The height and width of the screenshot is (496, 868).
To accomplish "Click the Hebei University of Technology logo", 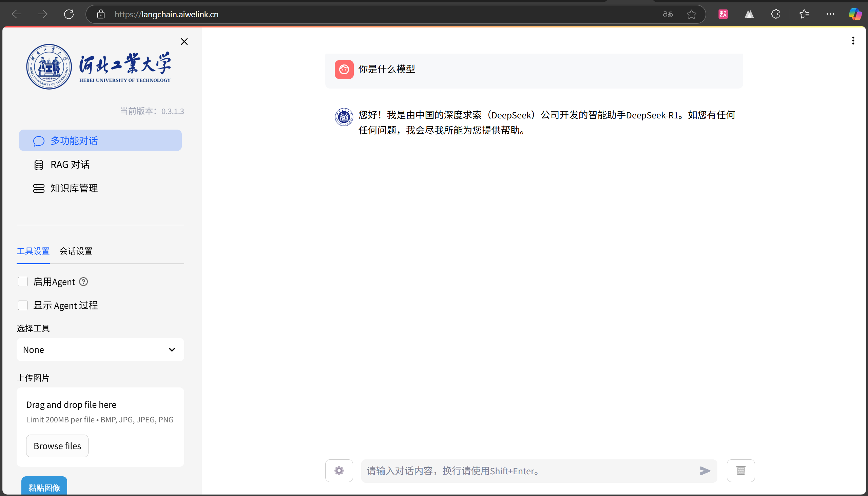I will coord(99,67).
